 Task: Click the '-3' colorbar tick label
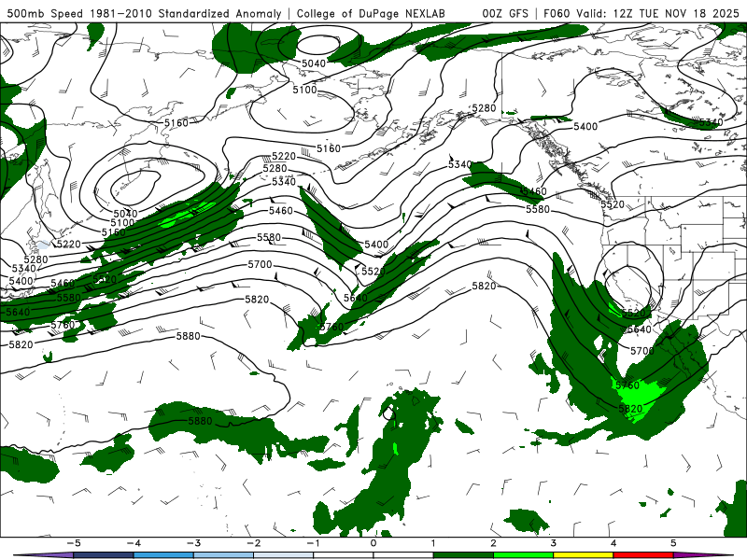pos(193,543)
